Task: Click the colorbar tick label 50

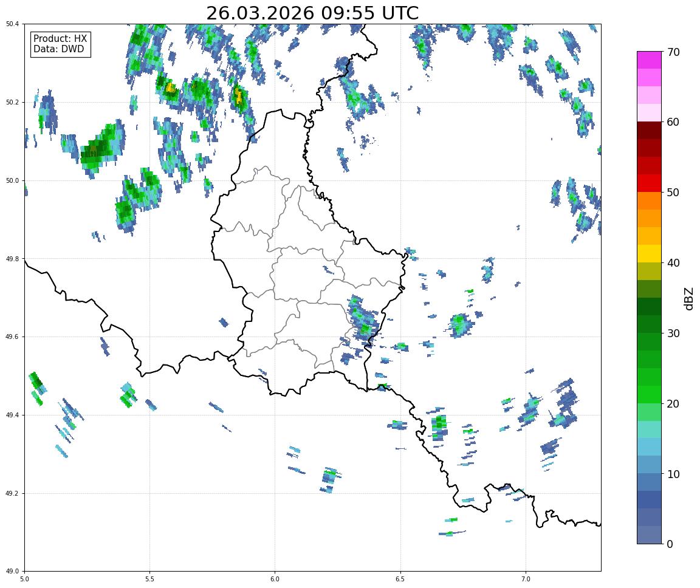Action: coord(673,193)
